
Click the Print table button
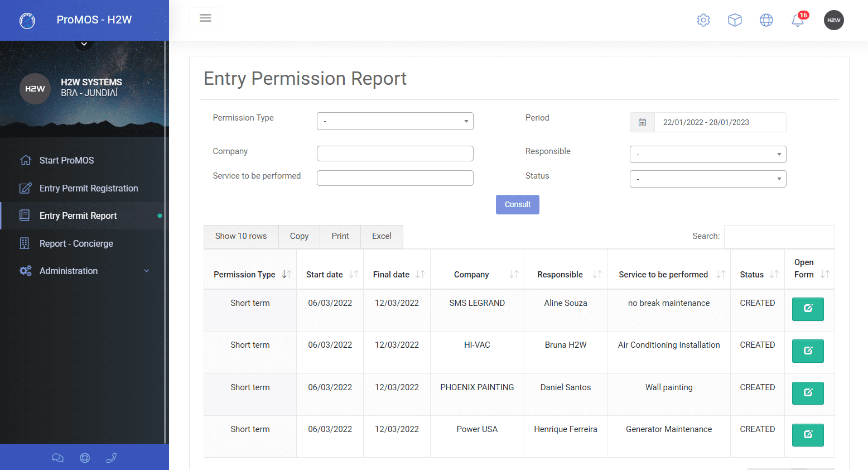click(340, 236)
